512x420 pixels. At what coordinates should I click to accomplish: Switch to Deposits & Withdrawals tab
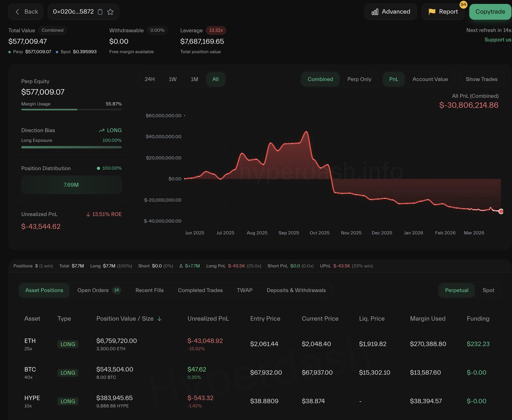(296, 290)
